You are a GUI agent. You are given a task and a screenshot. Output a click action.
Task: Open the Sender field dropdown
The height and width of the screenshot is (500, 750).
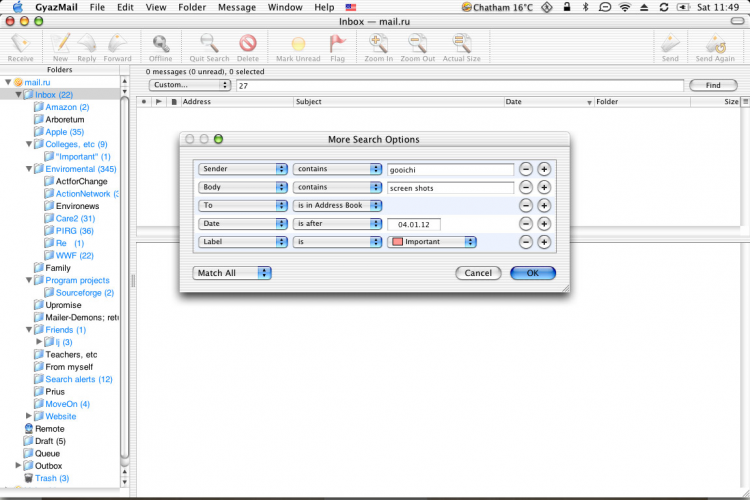click(x=243, y=169)
